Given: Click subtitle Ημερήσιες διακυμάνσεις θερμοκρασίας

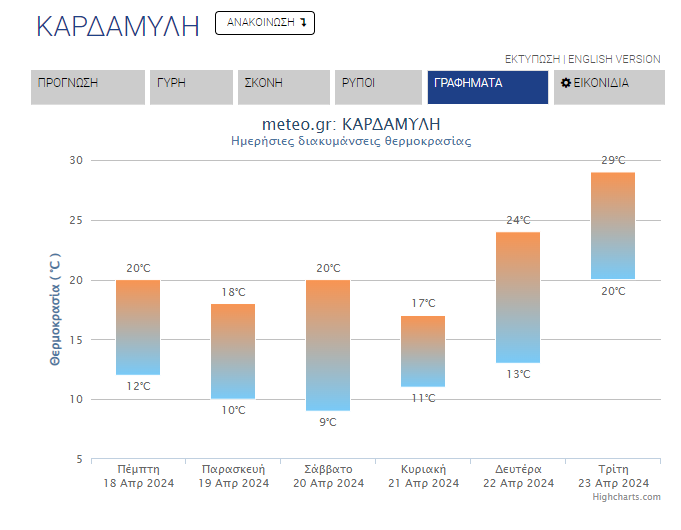Looking at the screenshot, I should click(351, 141).
